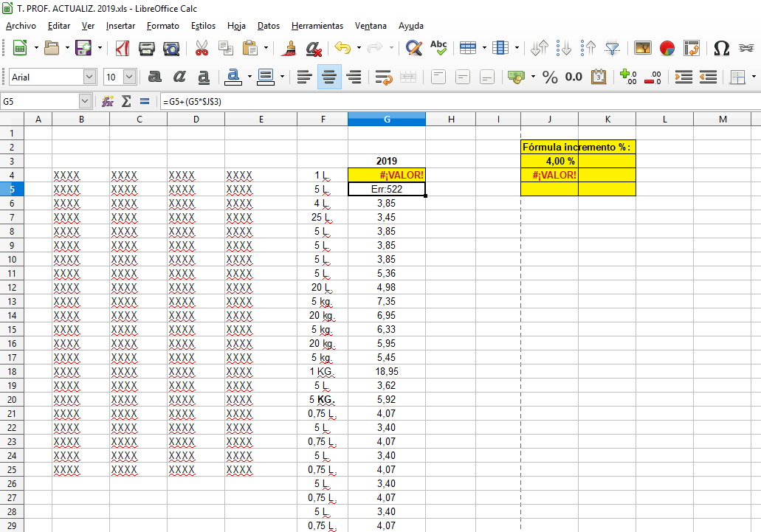The width and height of the screenshot is (761, 532).
Task: Expand the Undo history arrow
Action: tap(359, 48)
